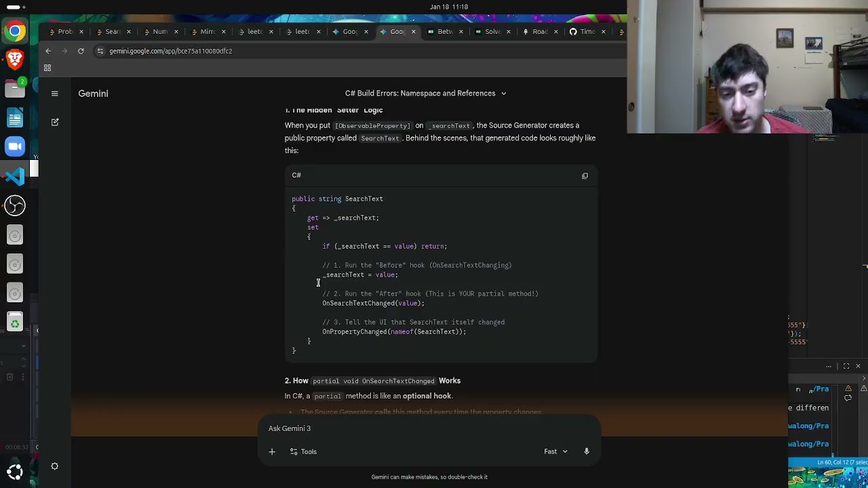Click 'public string SearchText' code line
This screenshot has width=868, height=488.
coord(337,199)
